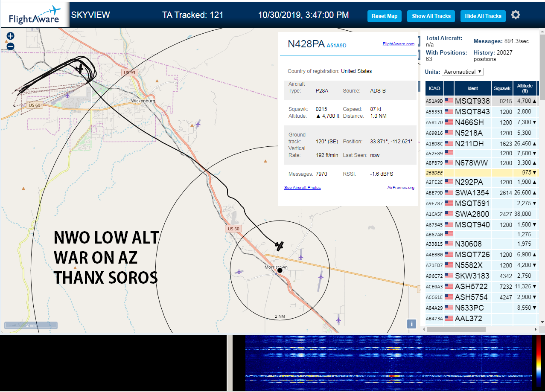Screen dimensions: 545x392
Task: Click the Morristown receiver site dot
Action: tap(280, 270)
